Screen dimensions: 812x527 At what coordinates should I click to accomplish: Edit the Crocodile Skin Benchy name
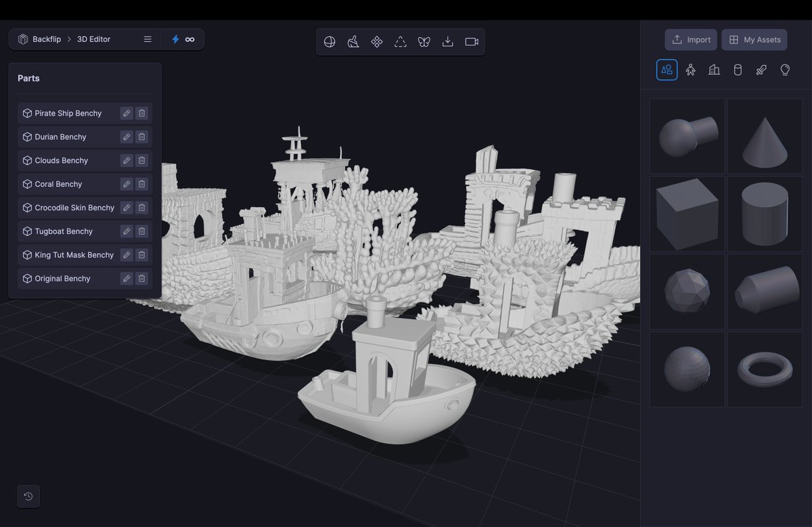coord(127,208)
